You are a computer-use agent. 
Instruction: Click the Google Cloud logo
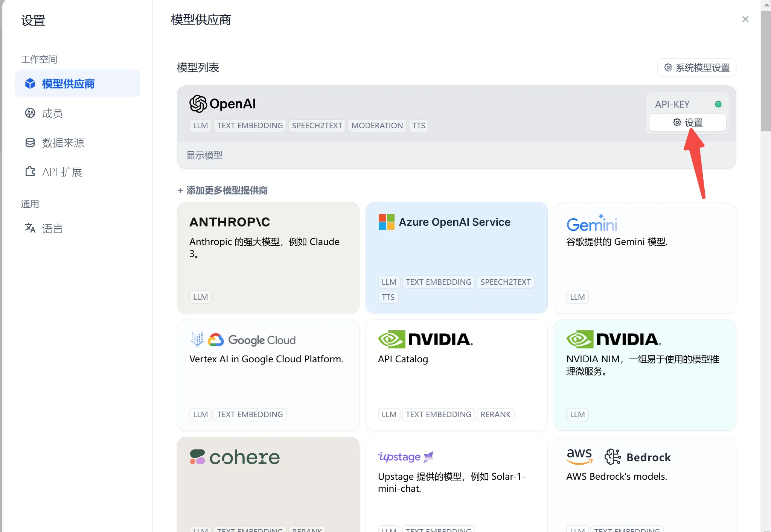pyautogui.click(x=243, y=339)
